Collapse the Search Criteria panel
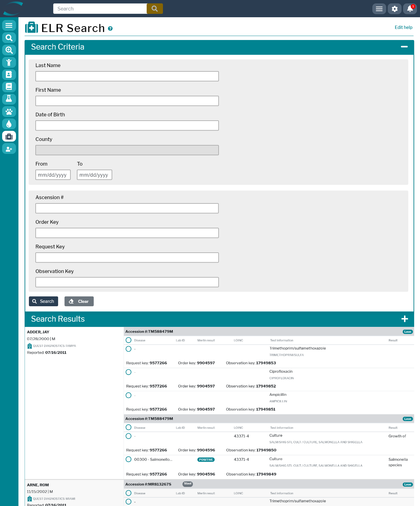The width and height of the screenshot is (420, 506). coord(404,47)
